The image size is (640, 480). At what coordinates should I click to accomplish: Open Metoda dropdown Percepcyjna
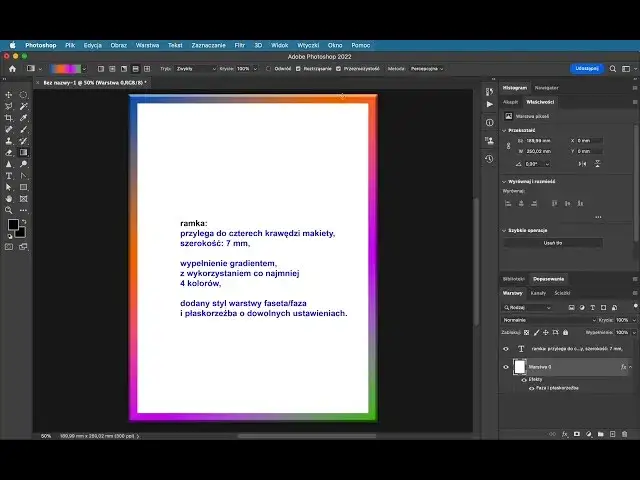pos(427,69)
